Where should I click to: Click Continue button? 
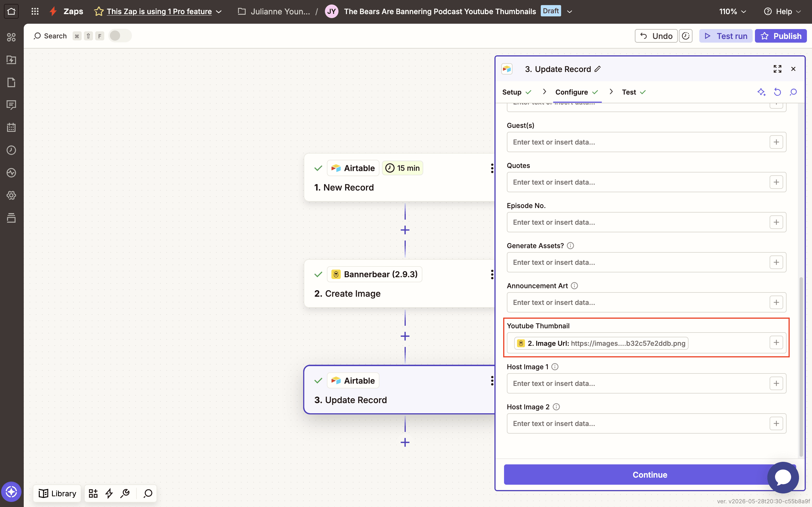click(x=650, y=475)
